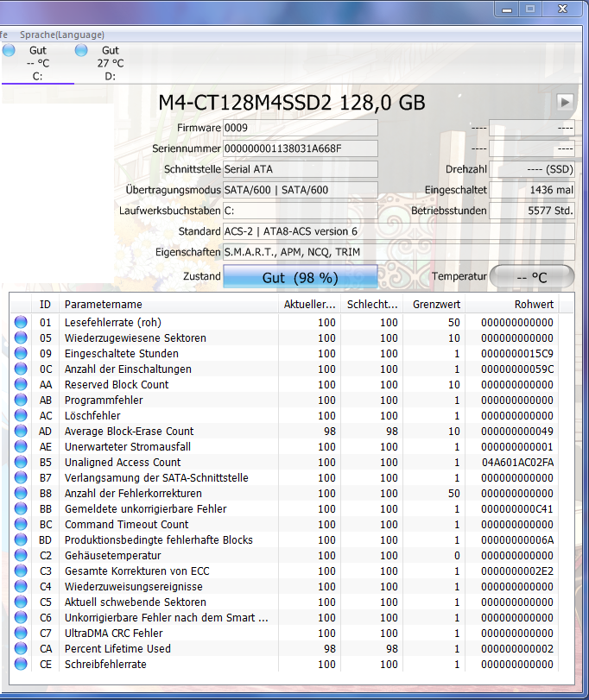The image size is (589, 700).
Task: Click the Firmware field showing 0009
Action: (300, 128)
